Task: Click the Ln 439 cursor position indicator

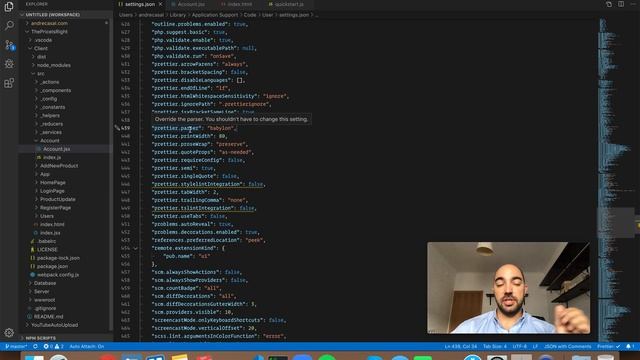Action: [x=461, y=347]
